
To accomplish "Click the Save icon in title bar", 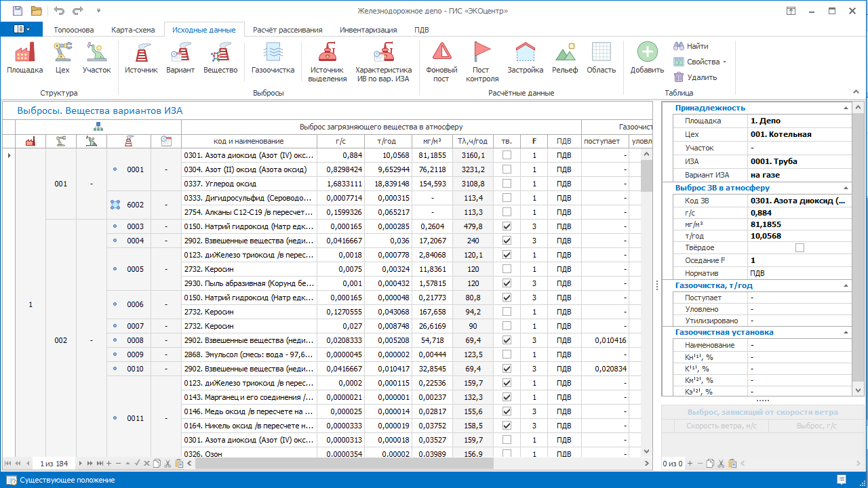I will [18, 11].
